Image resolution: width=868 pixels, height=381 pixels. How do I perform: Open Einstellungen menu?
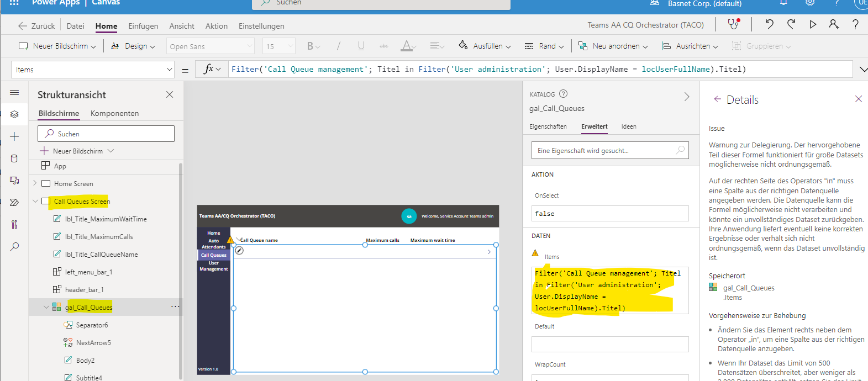[261, 26]
